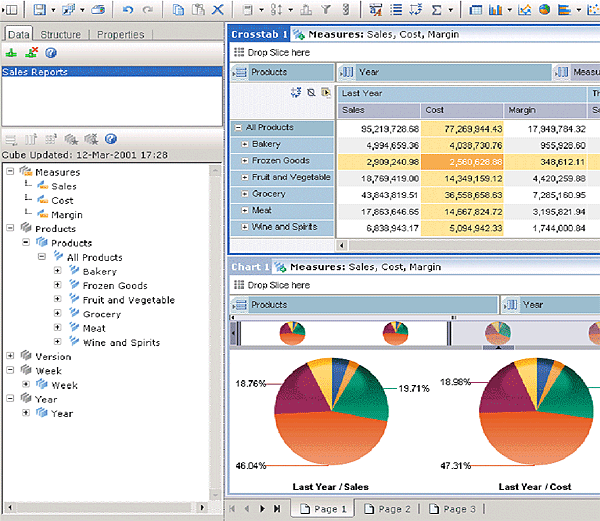This screenshot has height=521, width=600.
Task: Expand the Bakery node in data tree
Action: click(x=57, y=271)
